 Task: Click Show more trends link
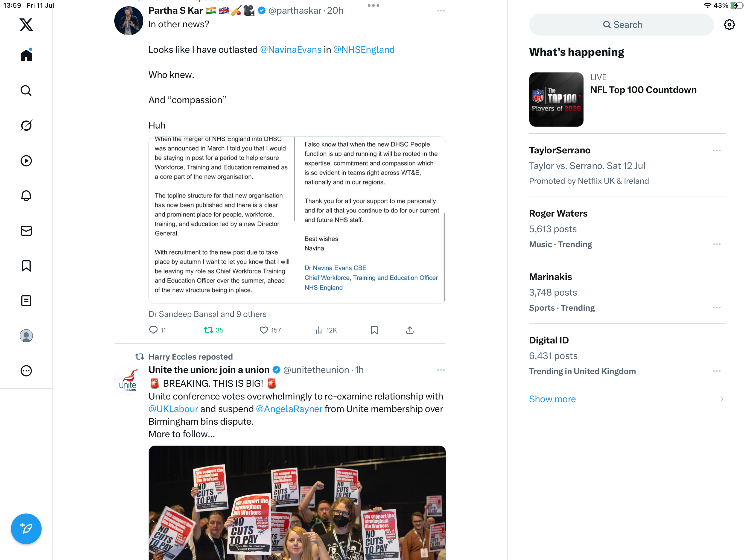(x=552, y=399)
